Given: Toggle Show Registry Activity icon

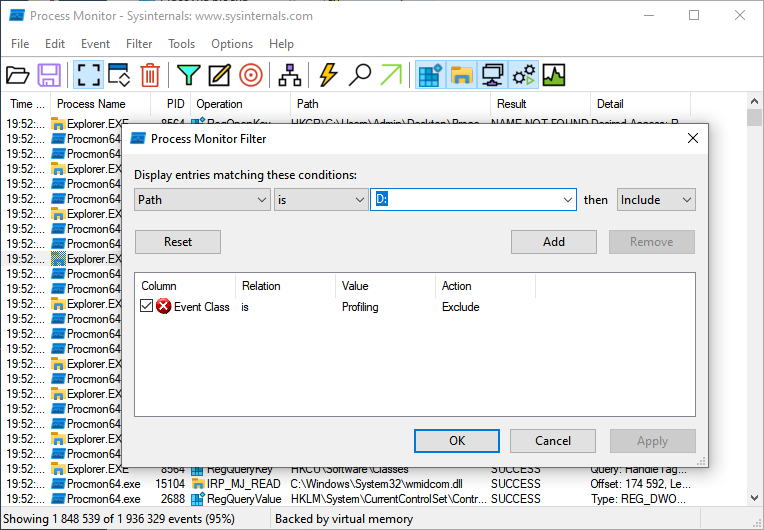Looking at the screenshot, I should (429, 75).
